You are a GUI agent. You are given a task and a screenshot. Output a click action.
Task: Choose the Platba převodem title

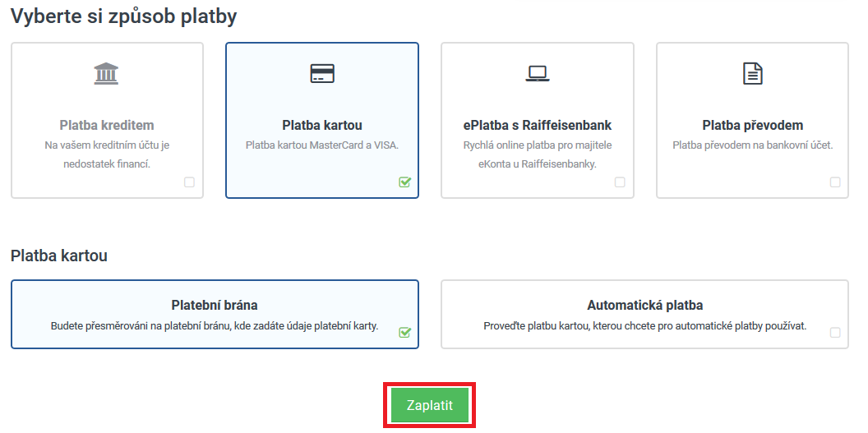tap(753, 126)
